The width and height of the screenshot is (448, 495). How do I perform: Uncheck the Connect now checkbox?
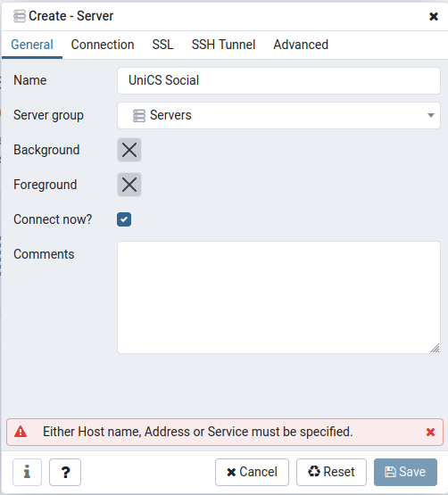(124, 219)
